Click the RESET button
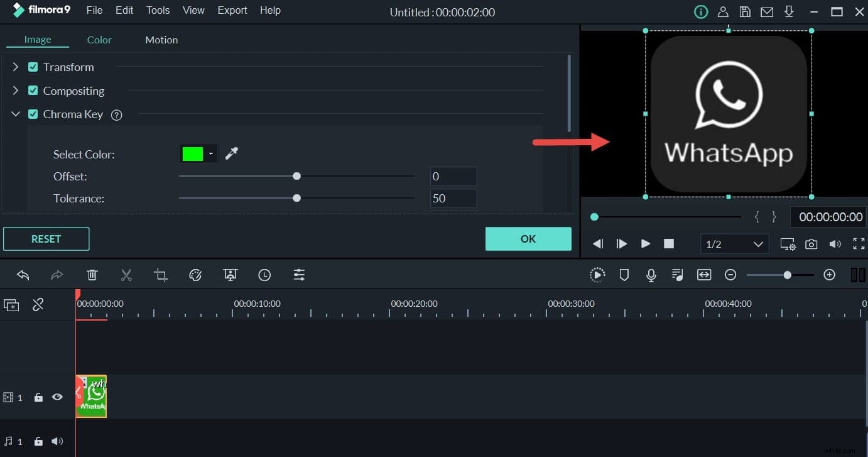The image size is (868, 457). (46, 239)
